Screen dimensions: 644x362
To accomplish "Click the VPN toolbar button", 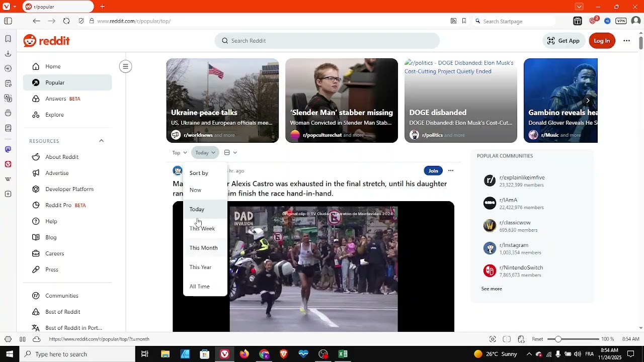I will click(621, 21).
